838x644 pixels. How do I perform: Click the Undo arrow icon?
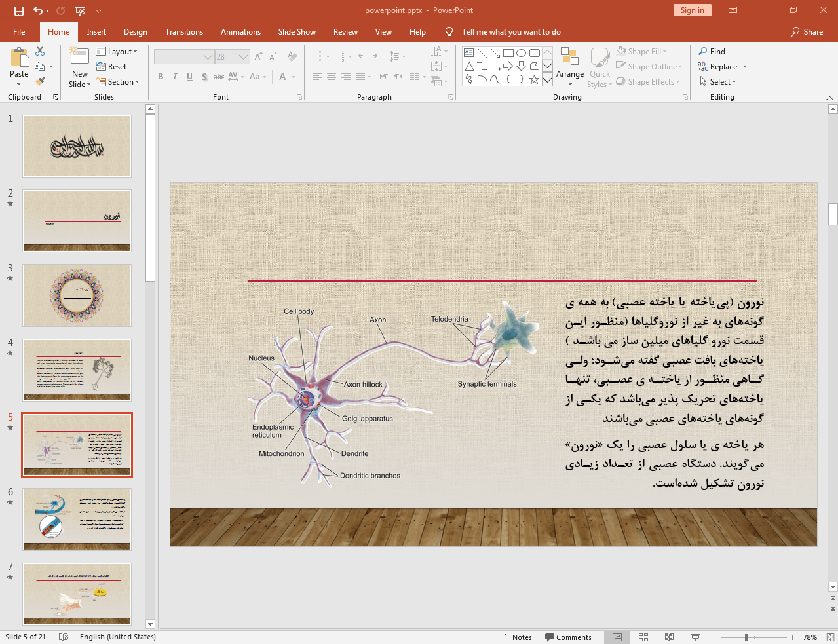point(38,10)
